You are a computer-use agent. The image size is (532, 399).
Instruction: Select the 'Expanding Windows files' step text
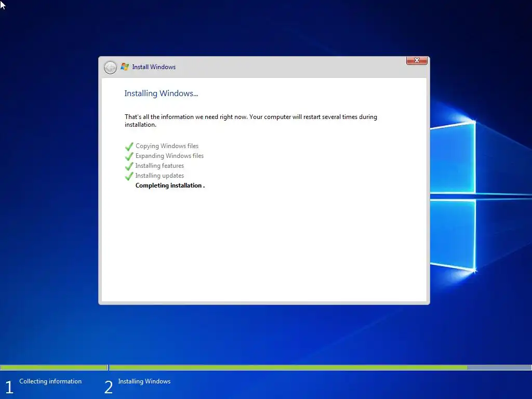[170, 156]
